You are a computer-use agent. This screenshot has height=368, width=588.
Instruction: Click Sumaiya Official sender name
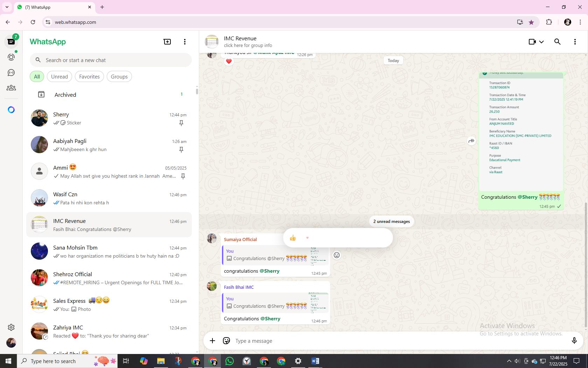pos(240,239)
